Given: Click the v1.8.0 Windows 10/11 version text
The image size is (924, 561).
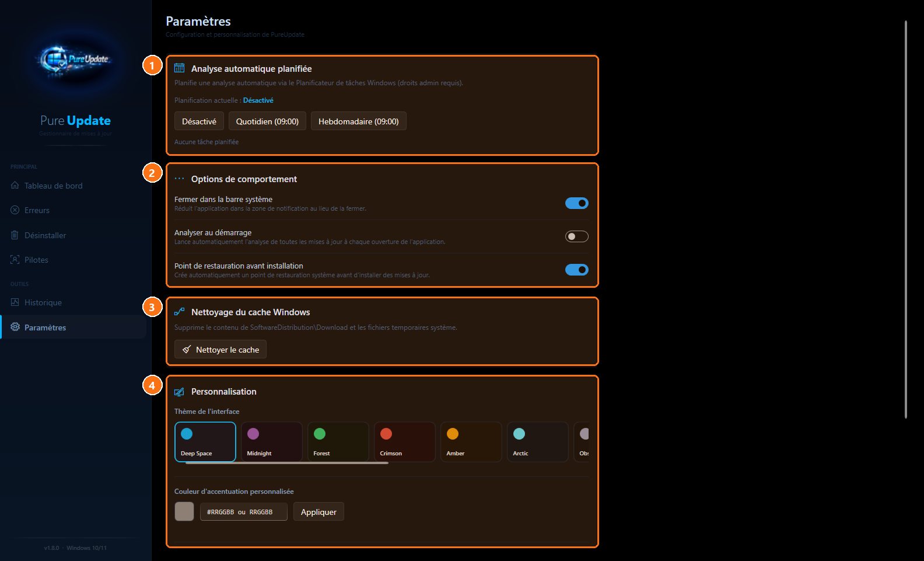Looking at the screenshot, I should 75,548.
